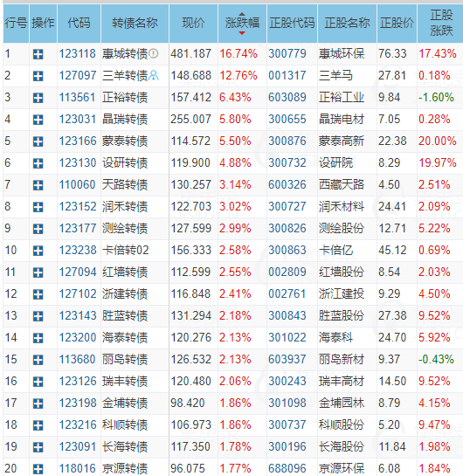Open bond code 123177 link
The width and height of the screenshot is (463, 476).
tap(78, 229)
